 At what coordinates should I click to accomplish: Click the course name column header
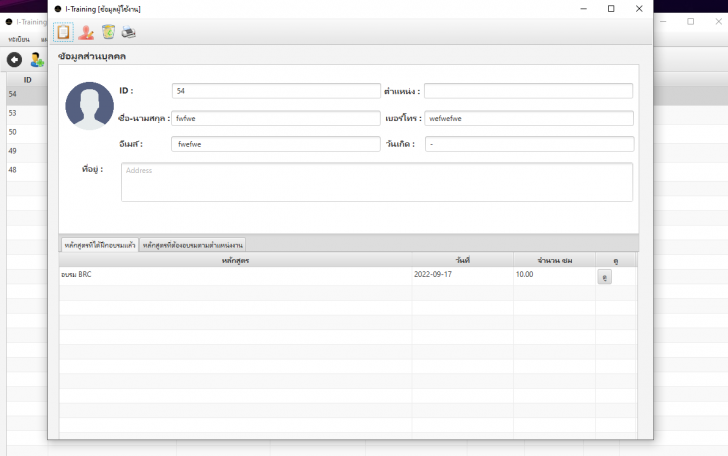click(235, 261)
